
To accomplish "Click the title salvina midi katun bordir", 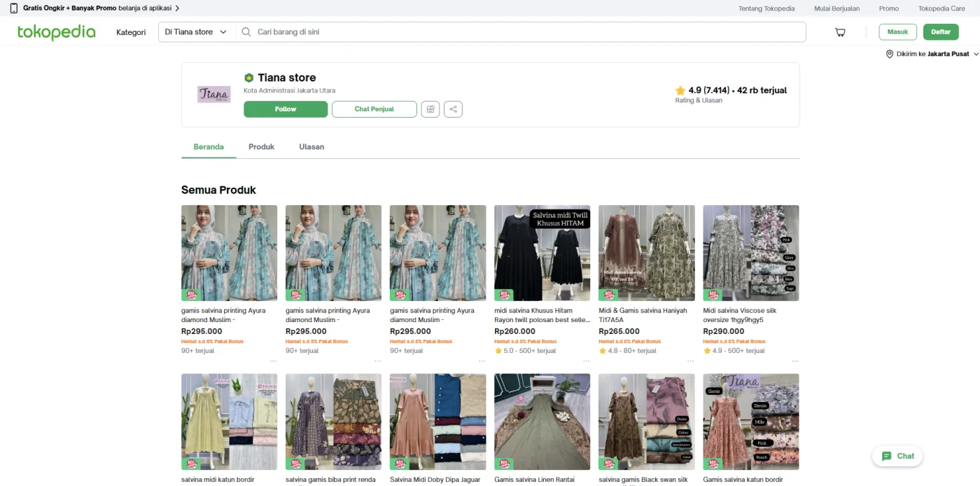I will point(218,480).
